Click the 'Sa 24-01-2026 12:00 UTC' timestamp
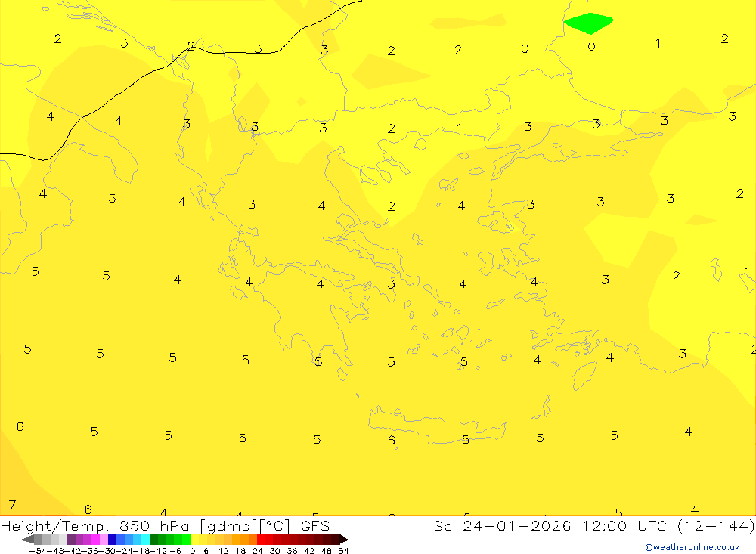This screenshot has height=554, width=756. (x=550, y=526)
